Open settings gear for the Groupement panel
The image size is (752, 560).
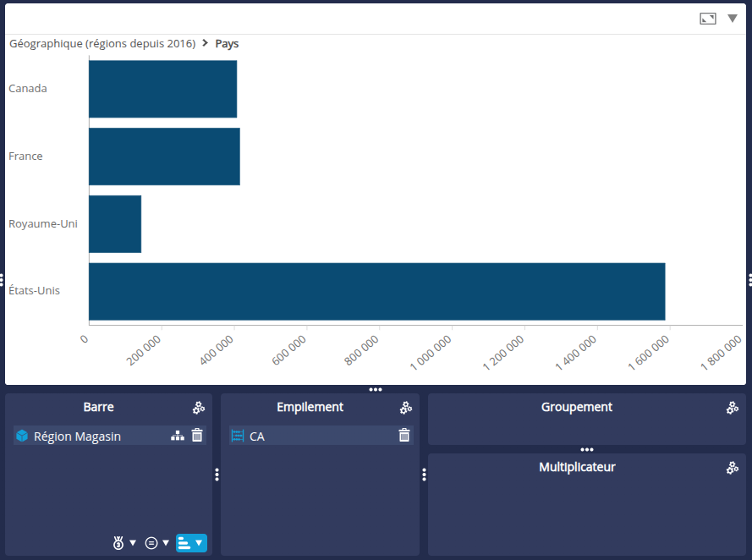pyautogui.click(x=732, y=408)
